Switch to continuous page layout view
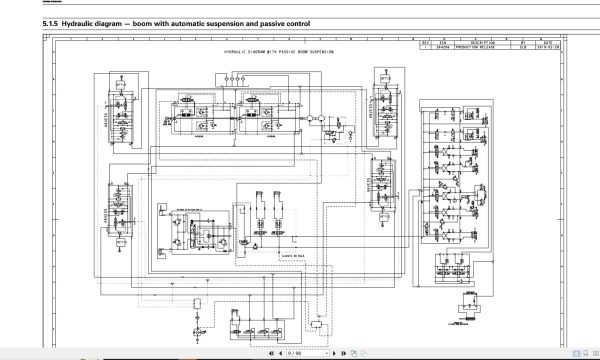Screen dimensions: 600x360 [585, 353]
